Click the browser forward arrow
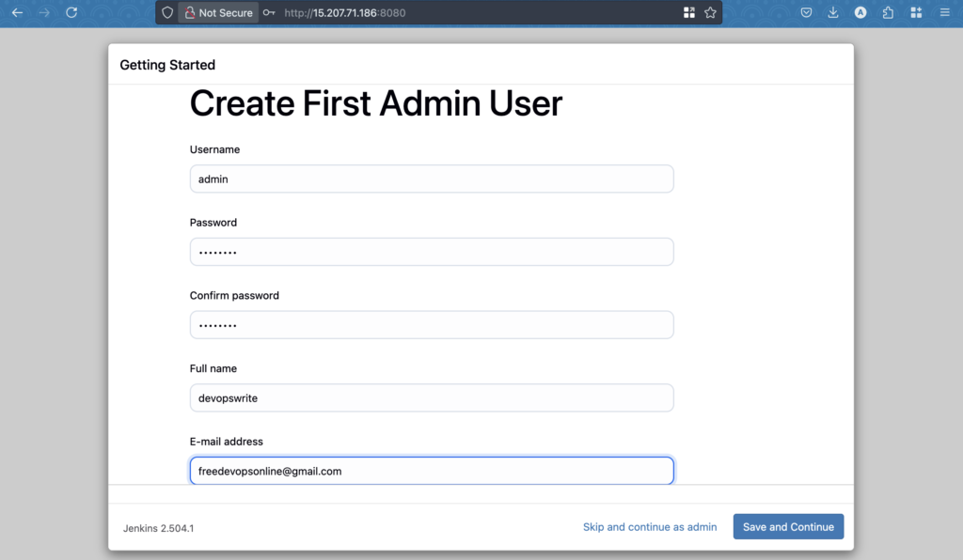The height and width of the screenshot is (560, 963). [x=44, y=12]
